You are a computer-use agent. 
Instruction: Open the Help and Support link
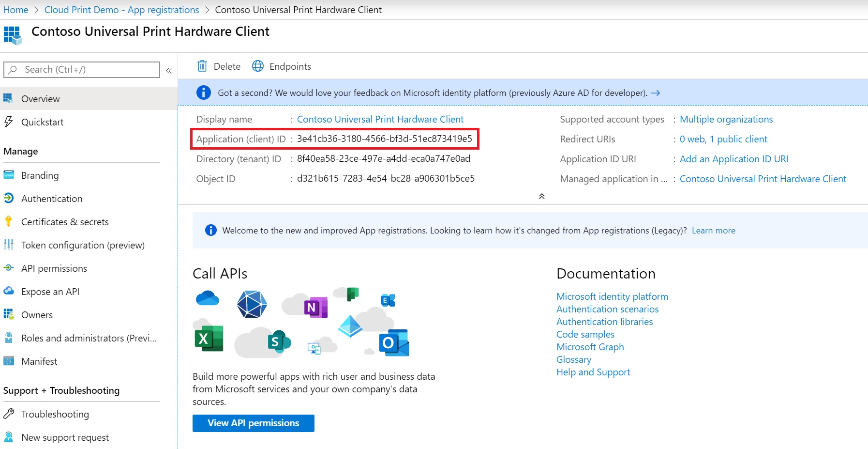point(593,372)
